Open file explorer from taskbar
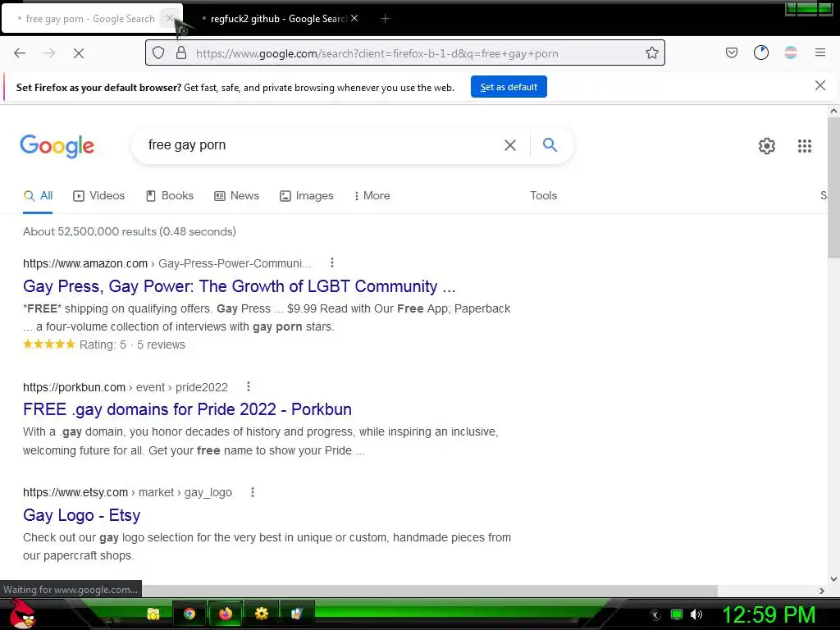The width and height of the screenshot is (840, 630). pos(153,614)
